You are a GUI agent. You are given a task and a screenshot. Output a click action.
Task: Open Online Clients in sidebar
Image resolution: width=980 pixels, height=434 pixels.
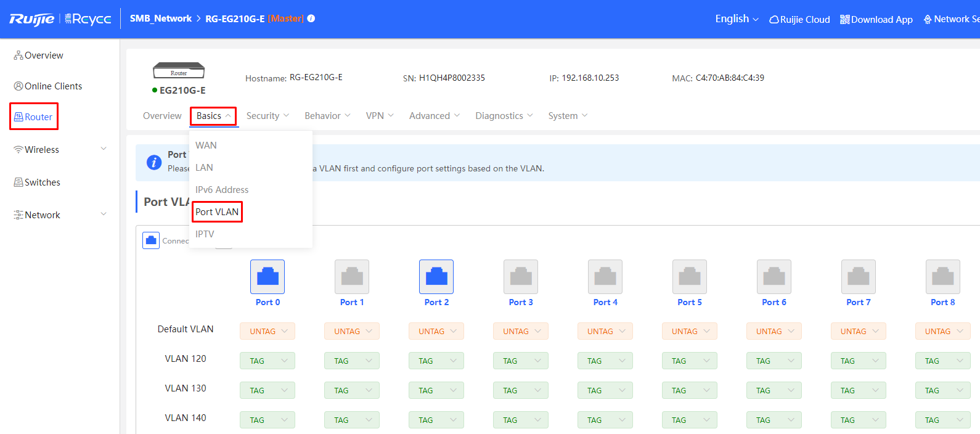coord(48,86)
